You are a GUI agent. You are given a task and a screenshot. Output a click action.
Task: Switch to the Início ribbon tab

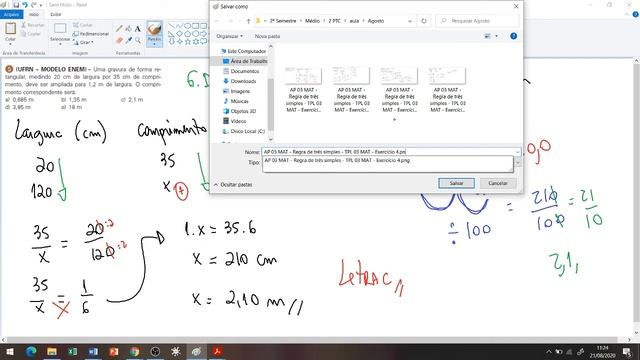tap(34, 14)
